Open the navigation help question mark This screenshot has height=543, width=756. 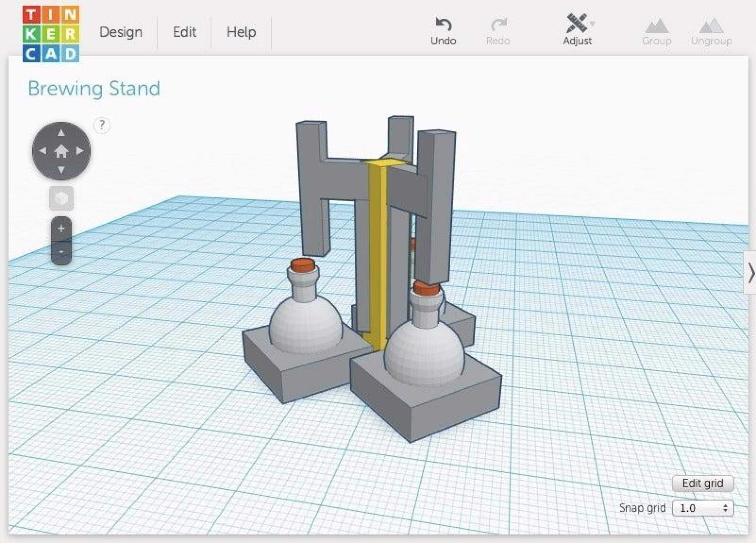[x=102, y=126]
